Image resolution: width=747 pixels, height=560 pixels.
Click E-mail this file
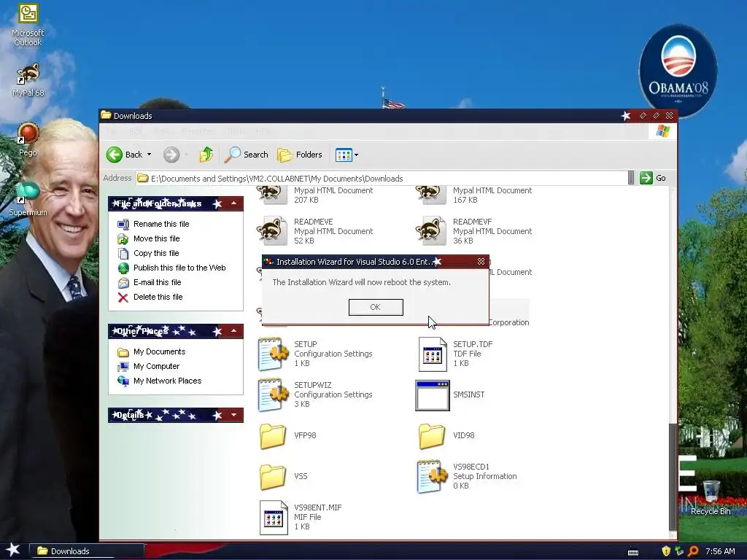[158, 282]
